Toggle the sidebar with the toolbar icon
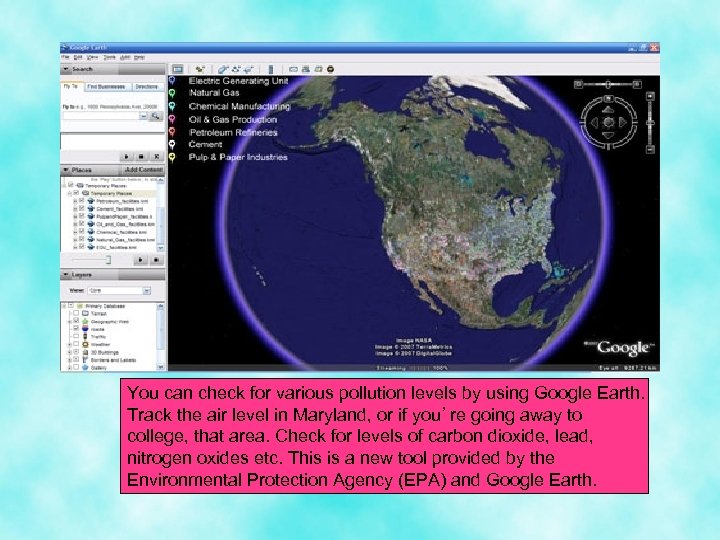Viewport: 720px width, 540px height. coord(178,69)
